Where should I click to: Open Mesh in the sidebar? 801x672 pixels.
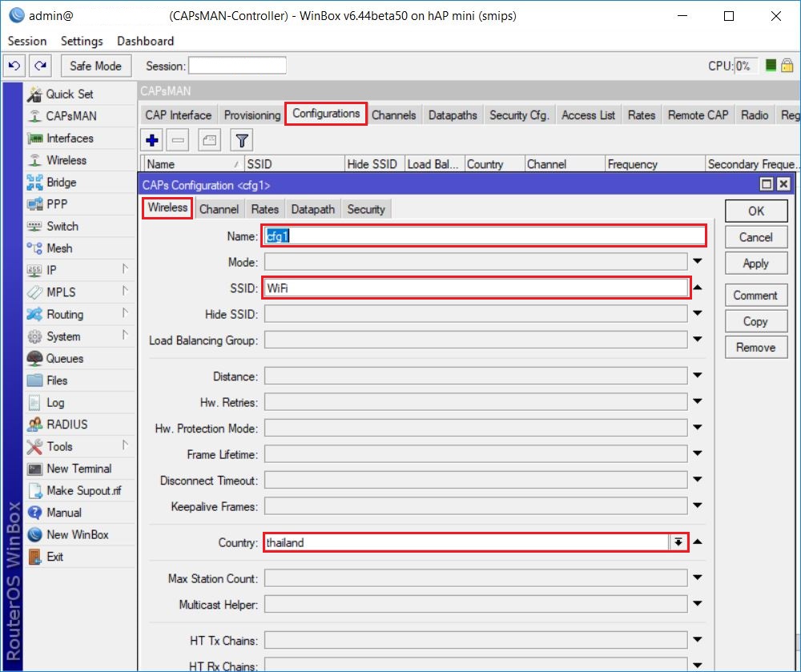[59, 248]
